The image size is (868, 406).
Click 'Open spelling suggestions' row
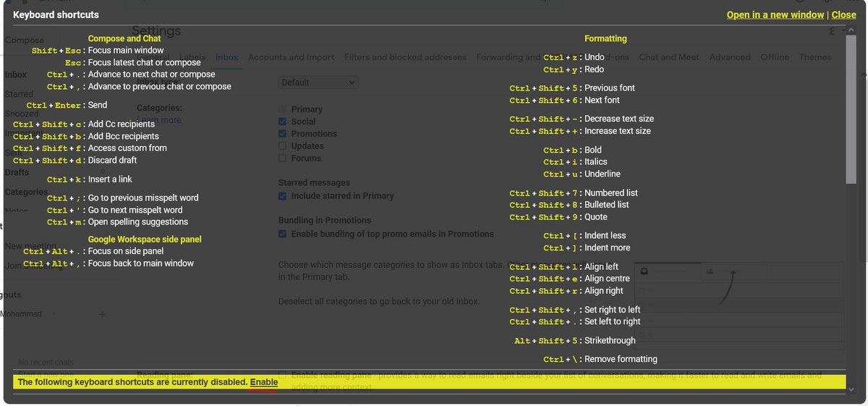pos(117,221)
